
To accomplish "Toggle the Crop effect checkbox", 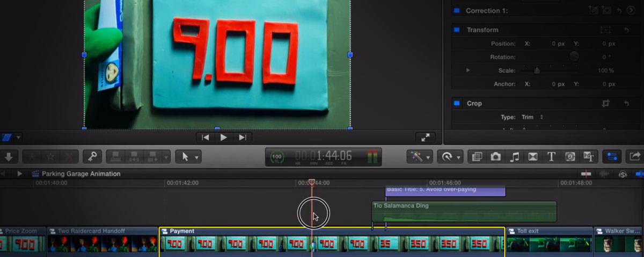I will [x=457, y=103].
